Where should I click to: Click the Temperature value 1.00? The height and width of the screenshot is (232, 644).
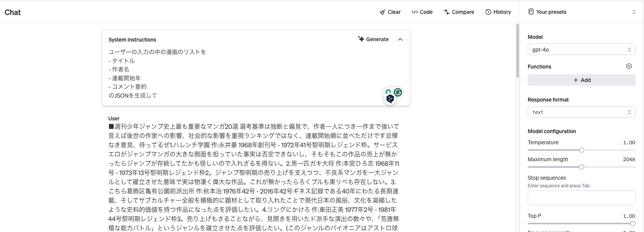629,142
